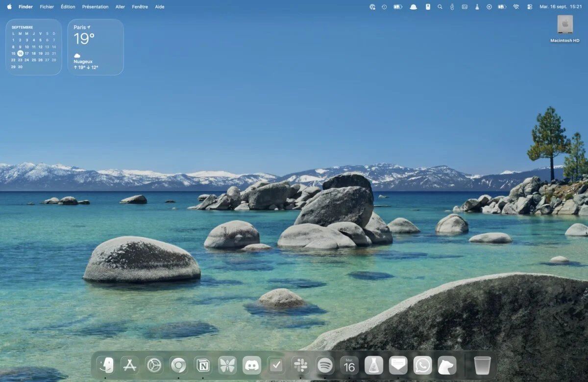Open Control Center in the menu bar
The height and width of the screenshot is (382, 588).
pyautogui.click(x=528, y=7)
